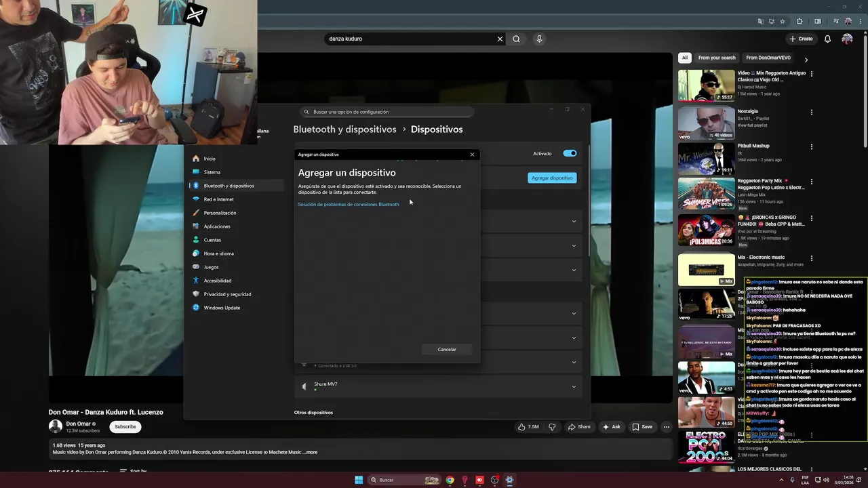868x488 pixels.
Task: Select From your search chip
Action: (x=717, y=58)
